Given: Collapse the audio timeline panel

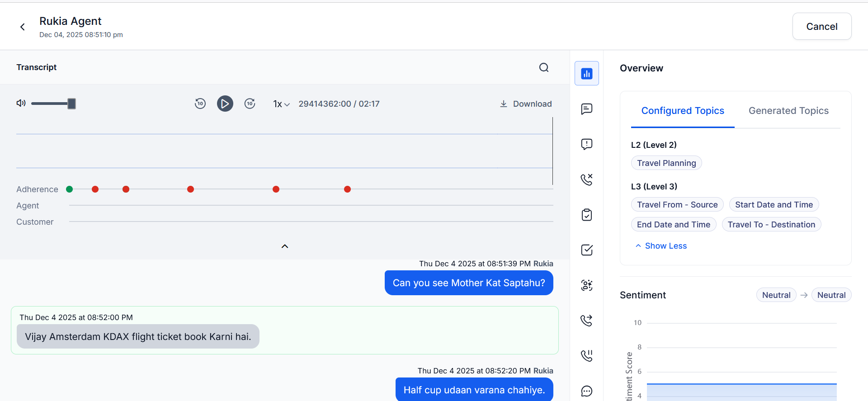Looking at the screenshot, I should [285, 246].
